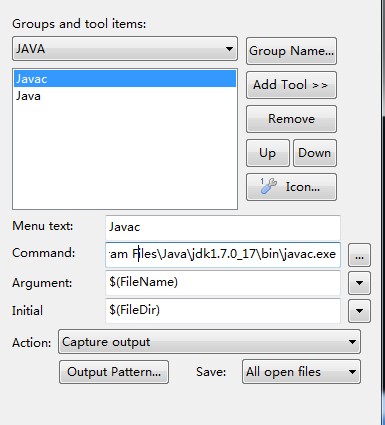Click the Initial directory field
Screen dimensions: 385x425
click(223, 311)
